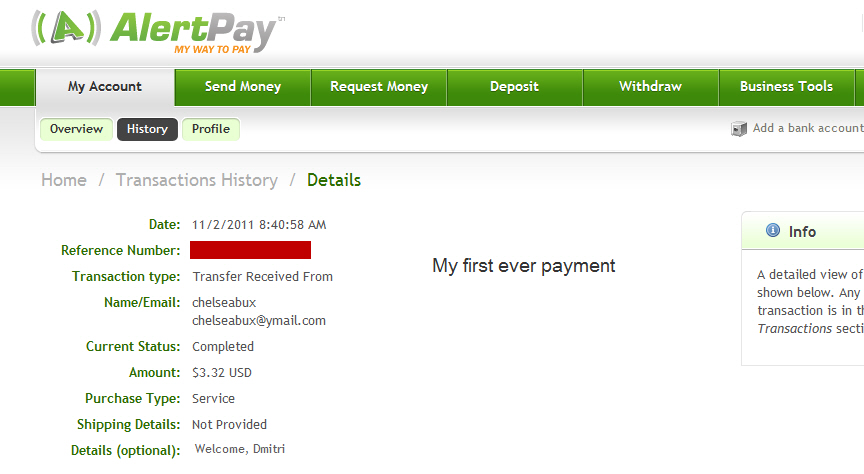Click the Overview sub-tab button

(x=77, y=129)
